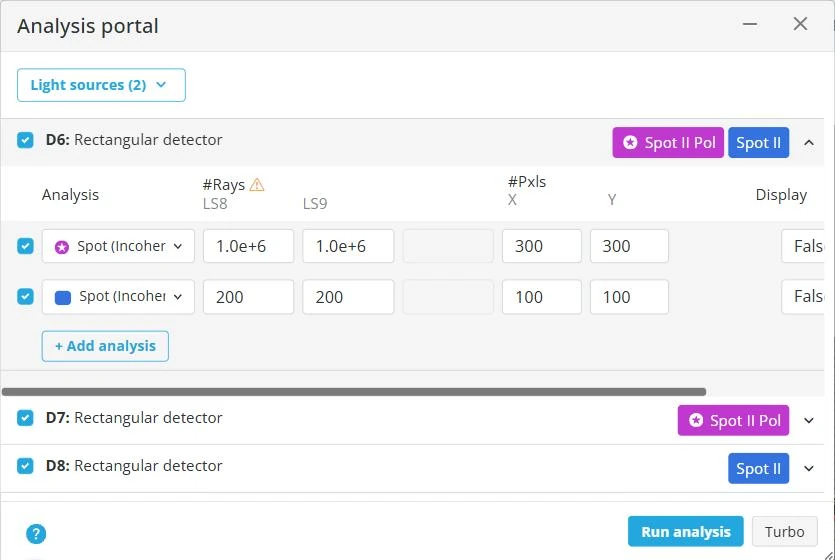835x560 pixels.
Task: Click the LS9 rays field showing 200
Action: point(348,297)
